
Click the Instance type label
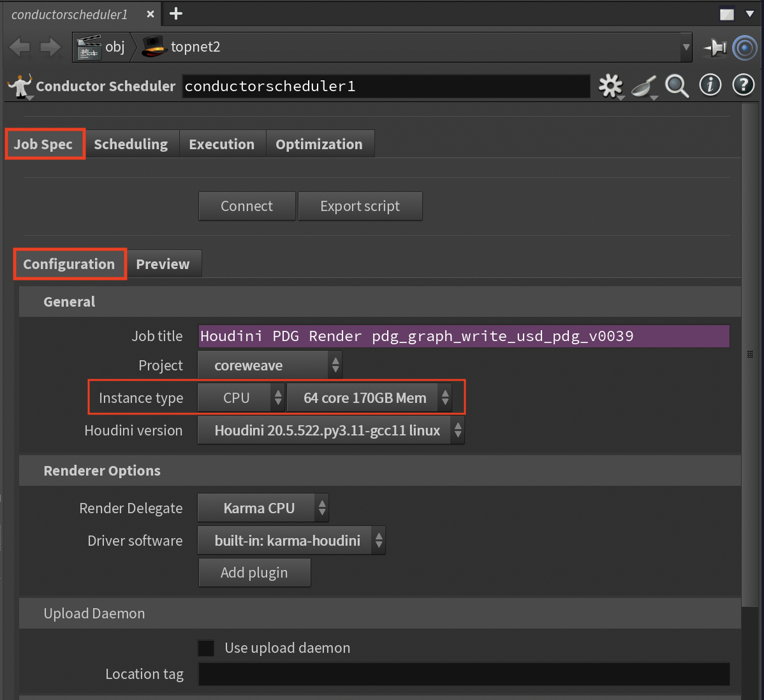pos(141,398)
